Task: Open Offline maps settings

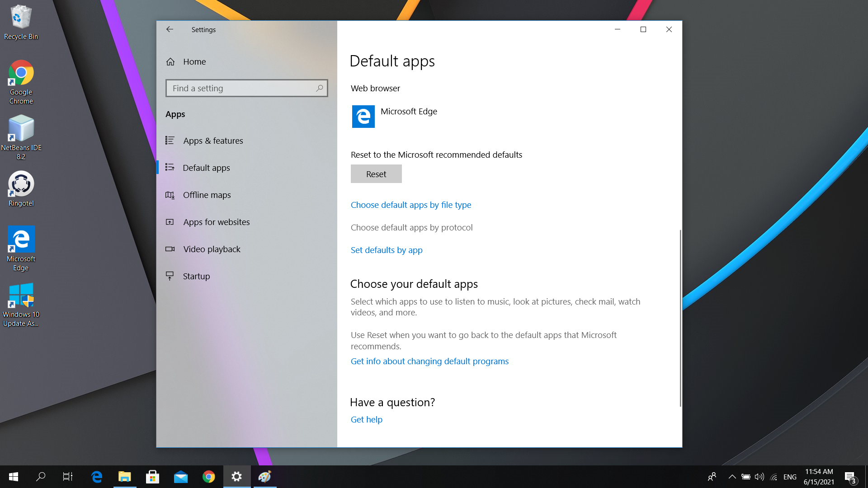Action: click(x=246, y=195)
